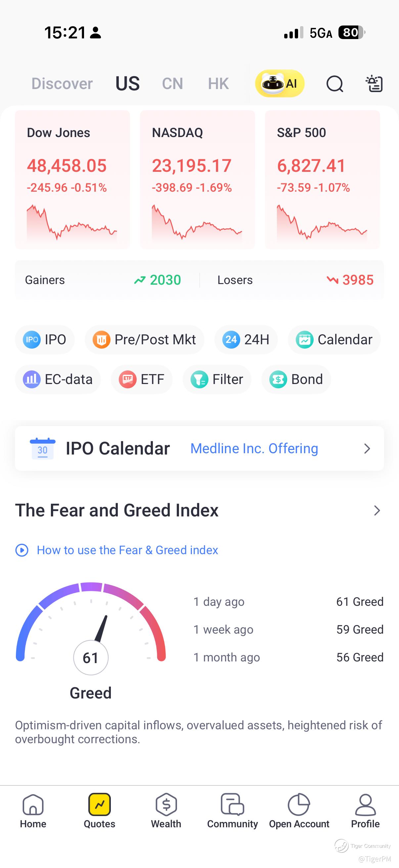Open the AI assistant button
Screen dimensions: 399x868
coord(280,83)
